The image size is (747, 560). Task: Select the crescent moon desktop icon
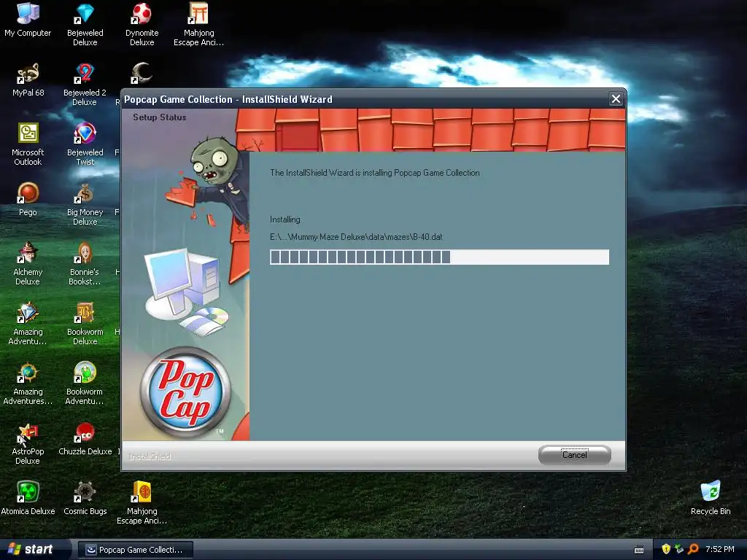tap(141, 74)
